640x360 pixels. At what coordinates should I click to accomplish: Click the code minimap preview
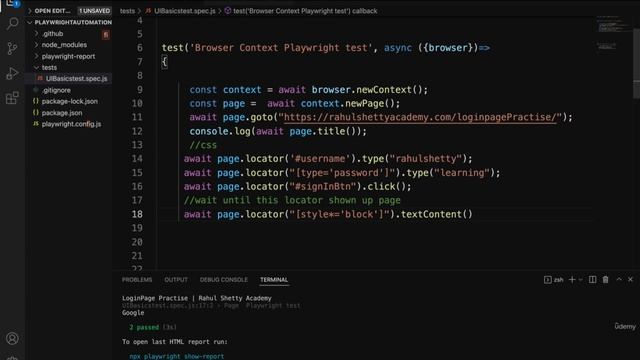pyautogui.click(x=612, y=33)
